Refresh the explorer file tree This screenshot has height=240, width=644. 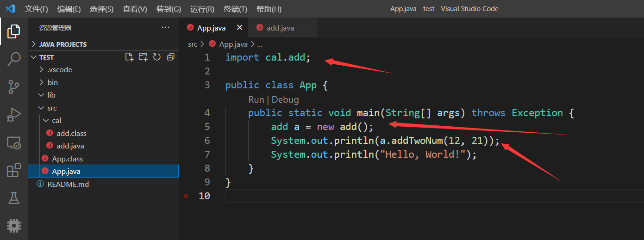(x=157, y=57)
